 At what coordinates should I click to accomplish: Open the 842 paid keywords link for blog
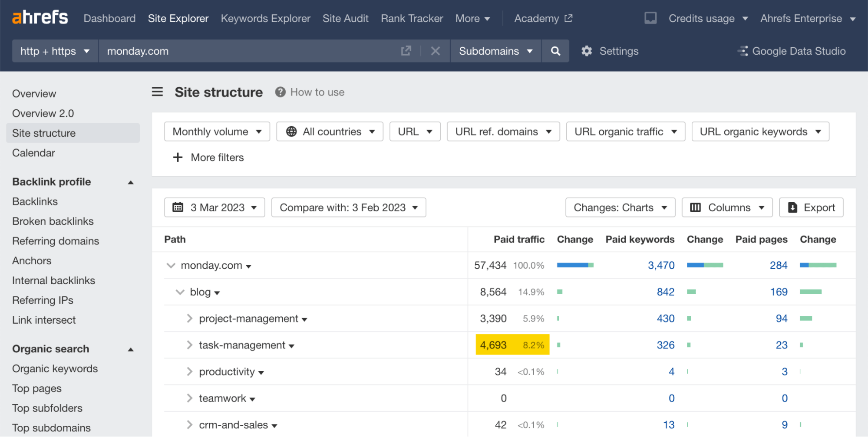tap(665, 292)
